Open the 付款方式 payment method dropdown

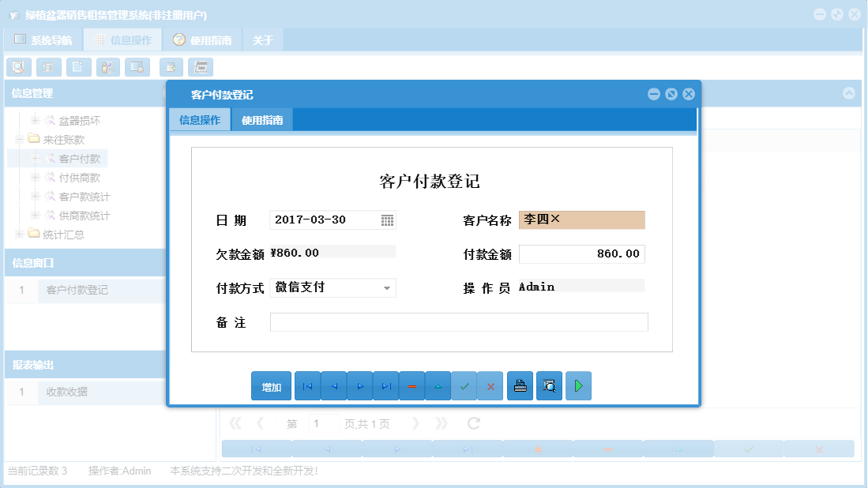pyautogui.click(x=388, y=287)
